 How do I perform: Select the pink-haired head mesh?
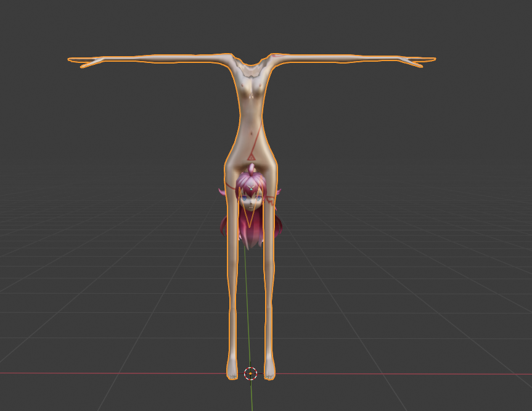tap(250, 207)
